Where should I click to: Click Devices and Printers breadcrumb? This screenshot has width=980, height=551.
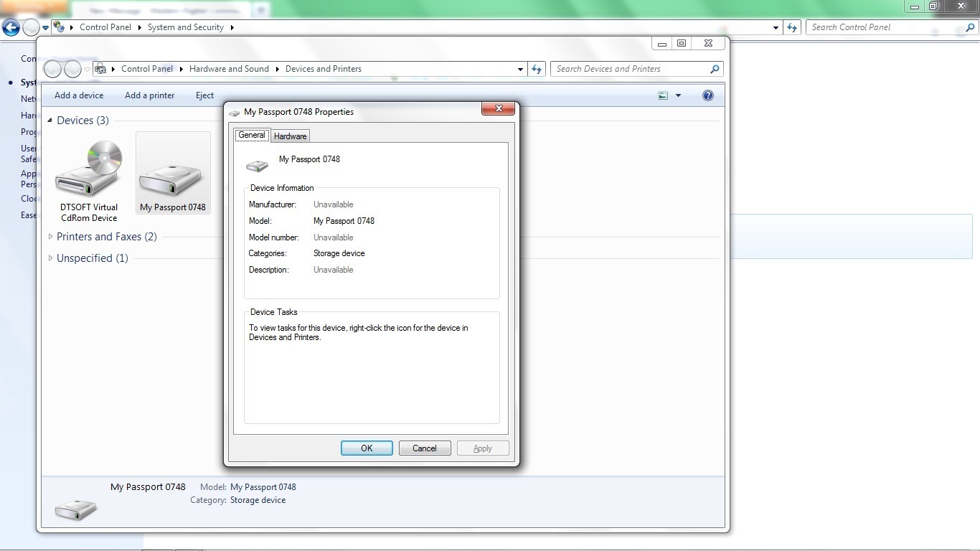pyautogui.click(x=324, y=69)
